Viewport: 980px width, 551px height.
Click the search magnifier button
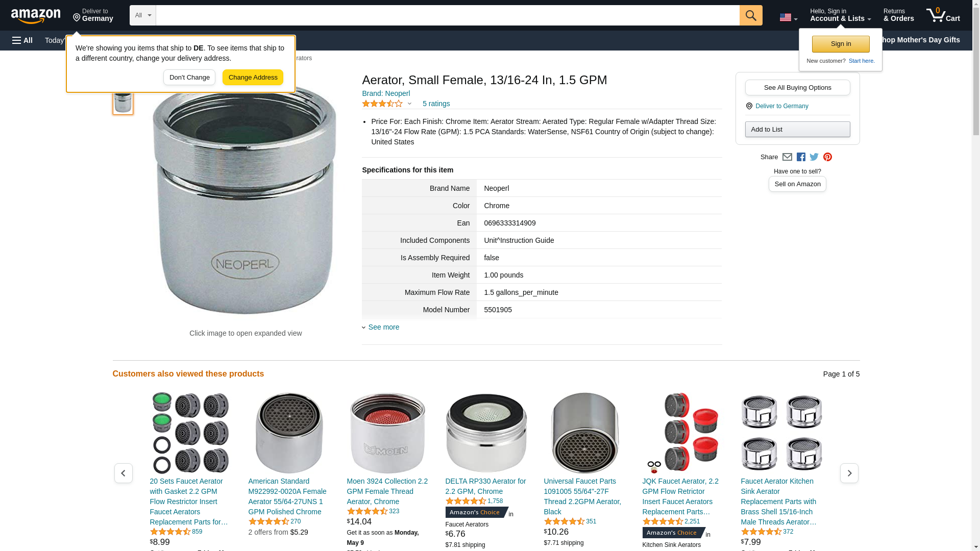[x=751, y=15]
